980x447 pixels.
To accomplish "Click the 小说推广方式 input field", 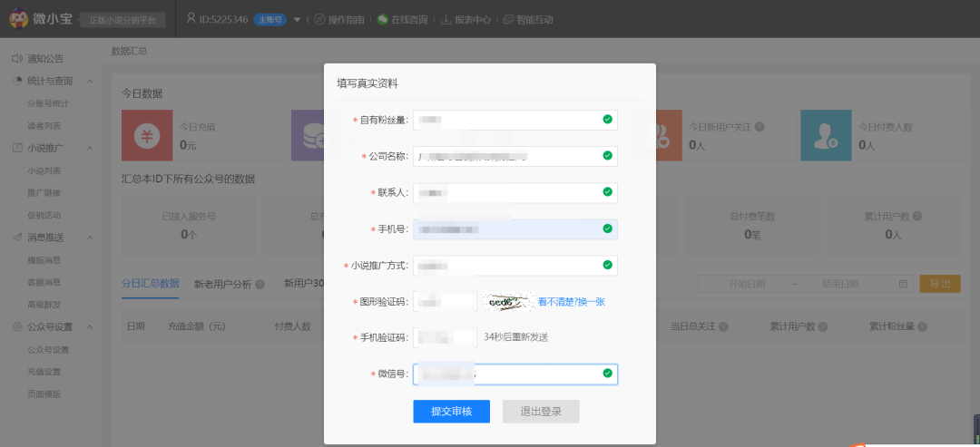I will click(x=515, y=266).
